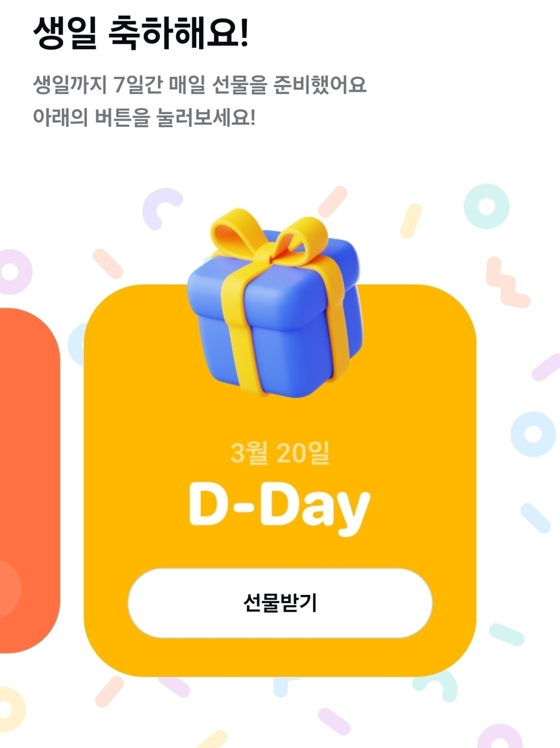560x748 pixels.
Task: Click the purple C-shaped confetti piece
Action: point(161,208)
